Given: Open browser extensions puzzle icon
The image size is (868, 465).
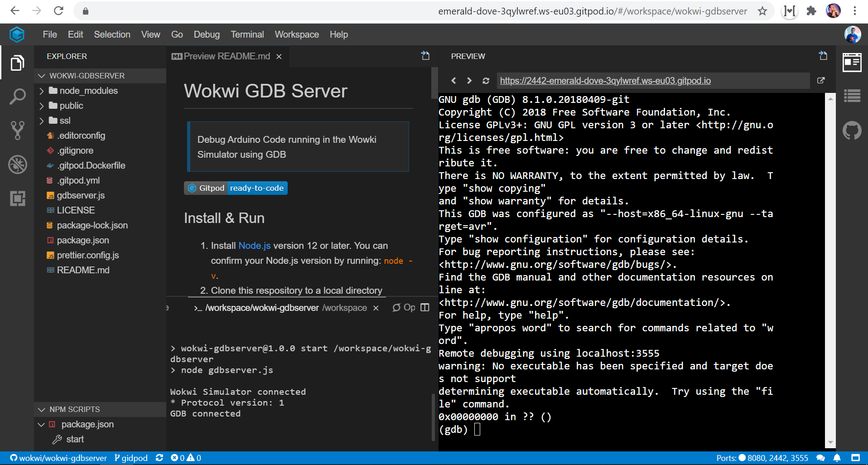Looking at the screenshot, I should (x=811, y=11).
